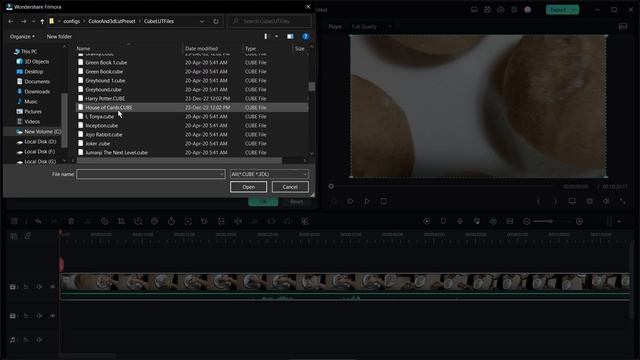The width and height of the screenshot is (640, 360).
Task: Toggle the preview pane in file dialog
Action: 290,36
